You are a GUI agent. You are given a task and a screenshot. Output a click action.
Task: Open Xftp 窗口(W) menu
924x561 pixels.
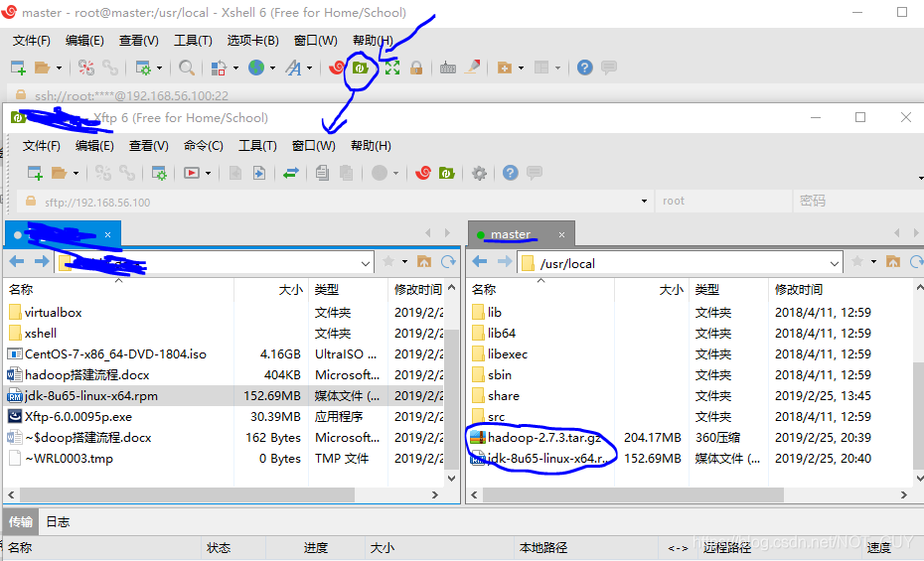314,146
